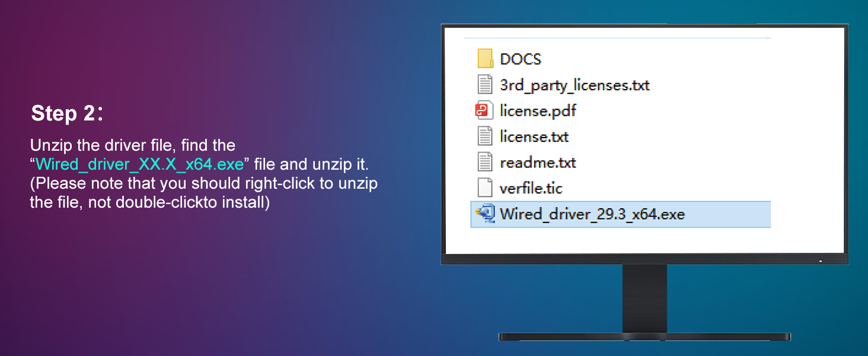Select the highlighted Wired_driver_29.3_x64.exe file name
868x356 pixels.
[x=592, y=214]
